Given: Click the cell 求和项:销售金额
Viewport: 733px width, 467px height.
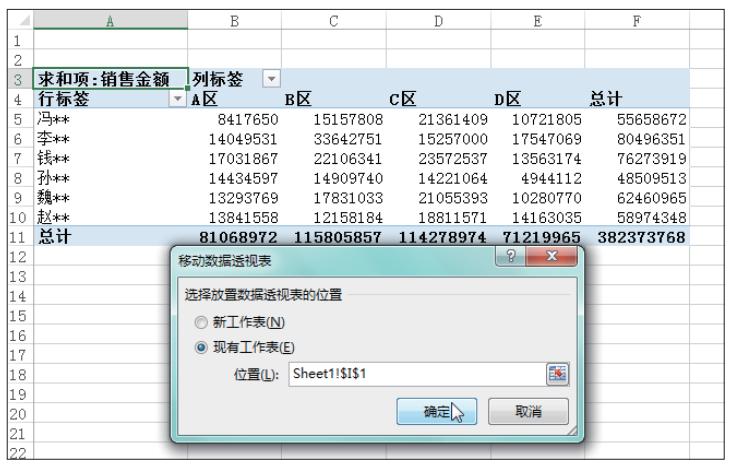Looking at the screenshot, I should point(110,79).
